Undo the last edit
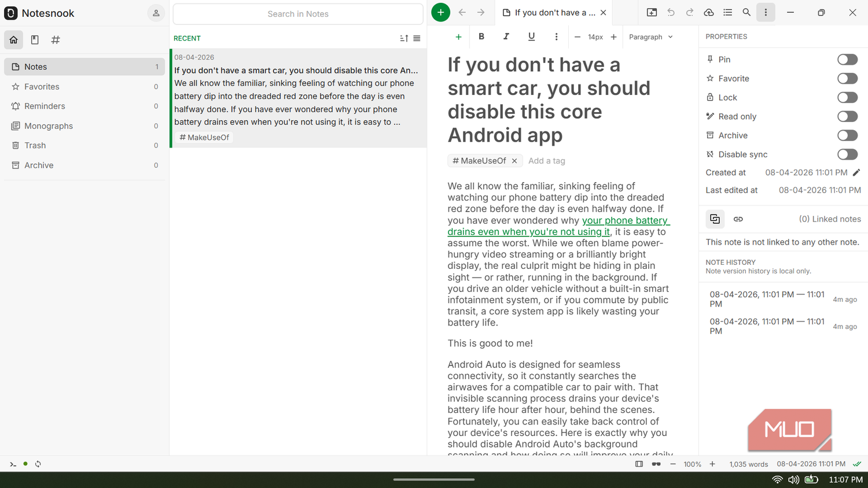Screen dimensions: 868x488 tap(671, 12)
